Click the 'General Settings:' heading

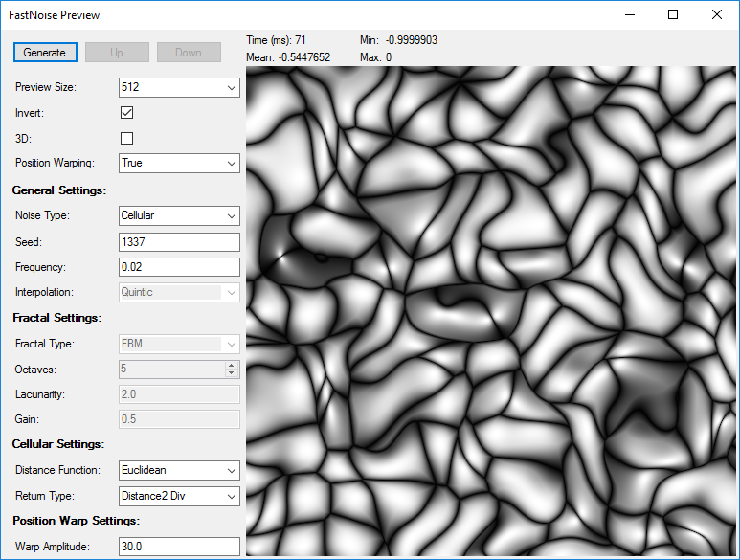59,190
